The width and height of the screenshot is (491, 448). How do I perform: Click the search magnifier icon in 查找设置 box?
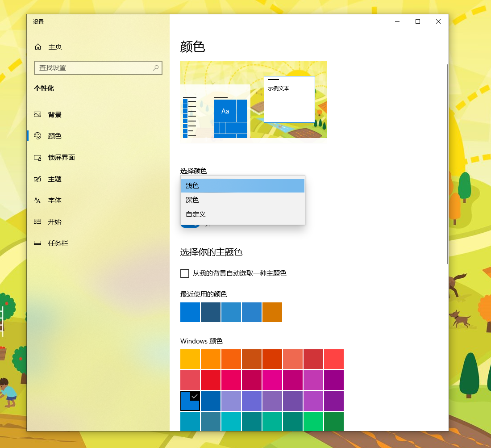(156, 68)
